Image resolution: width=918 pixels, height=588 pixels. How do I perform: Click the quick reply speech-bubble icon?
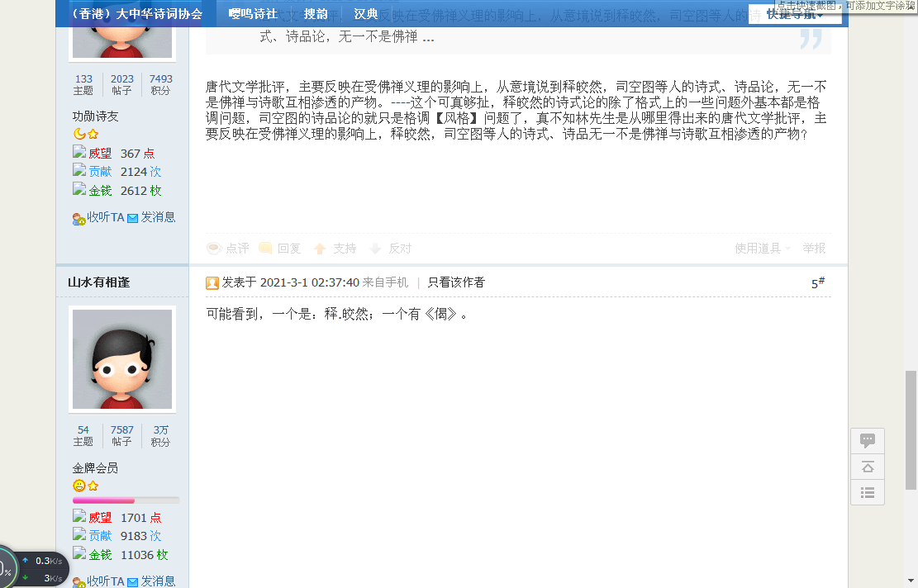(x=868, y=440)
